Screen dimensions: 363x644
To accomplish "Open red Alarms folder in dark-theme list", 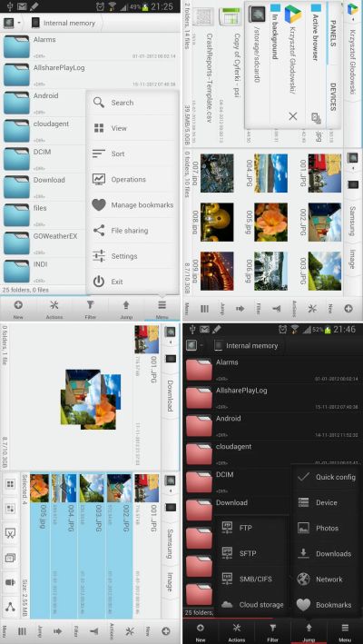I will tap(273, 369).
